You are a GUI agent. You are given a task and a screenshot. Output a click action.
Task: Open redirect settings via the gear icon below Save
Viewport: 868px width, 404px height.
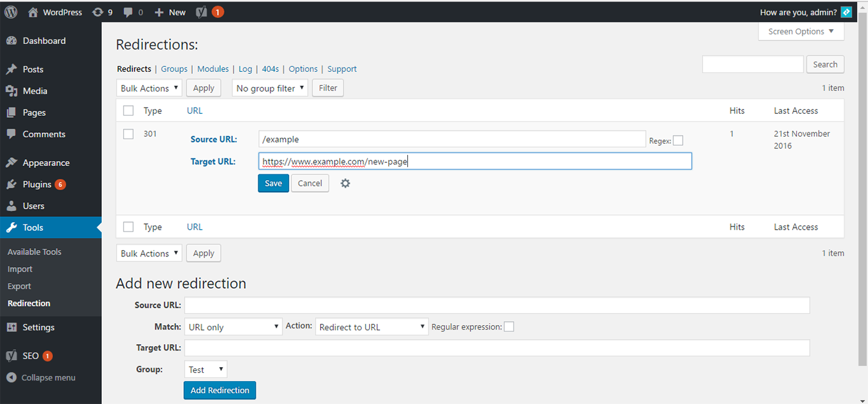click(x=346, y=183)
